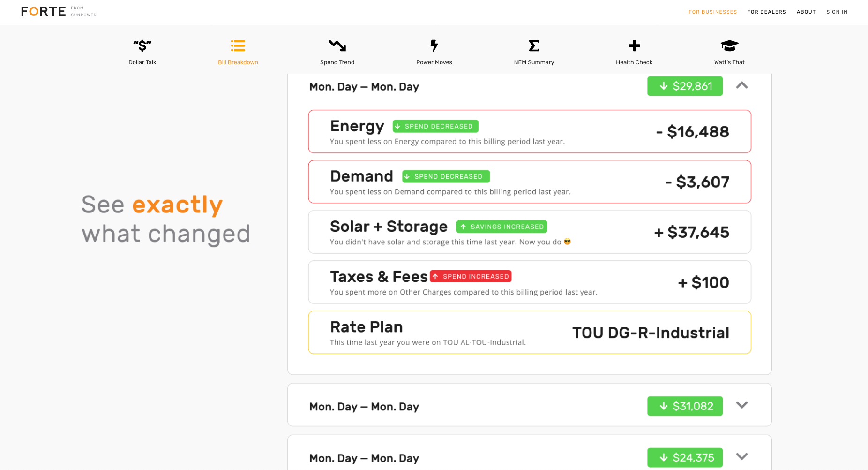Click the red Spend Increased badge
Image resolution: width=868 pixels, height=470 pixels.
pyautogui.click(x=471, y=276)
